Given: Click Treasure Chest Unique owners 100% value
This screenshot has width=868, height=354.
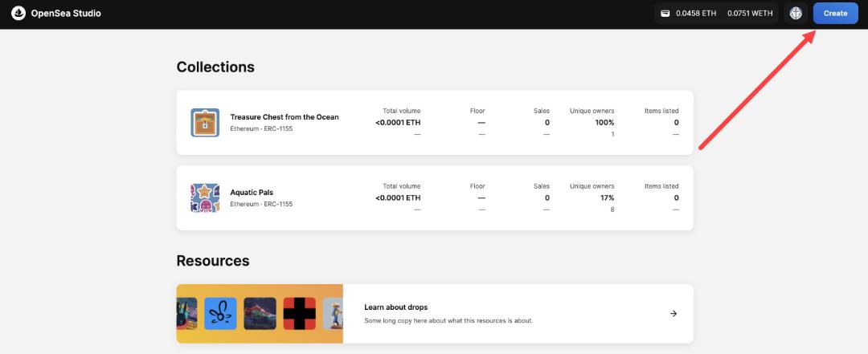Looking at the screenshot, I should pyautogui.click(x=604, y=123).
